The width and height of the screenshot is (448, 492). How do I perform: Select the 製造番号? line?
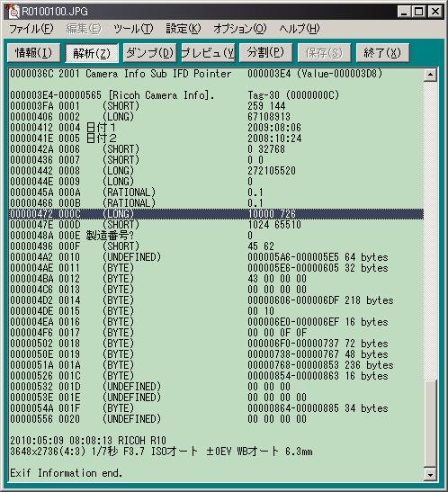(217, 236)
